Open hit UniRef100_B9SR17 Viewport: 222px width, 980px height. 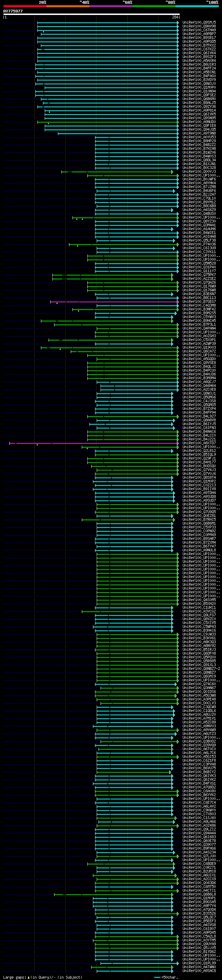pos(199,38)
